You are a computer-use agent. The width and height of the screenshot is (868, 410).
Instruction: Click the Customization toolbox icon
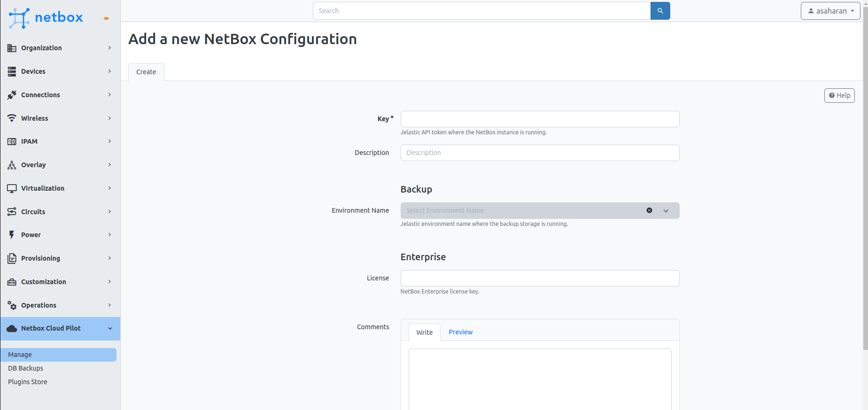tap(12, 282)
